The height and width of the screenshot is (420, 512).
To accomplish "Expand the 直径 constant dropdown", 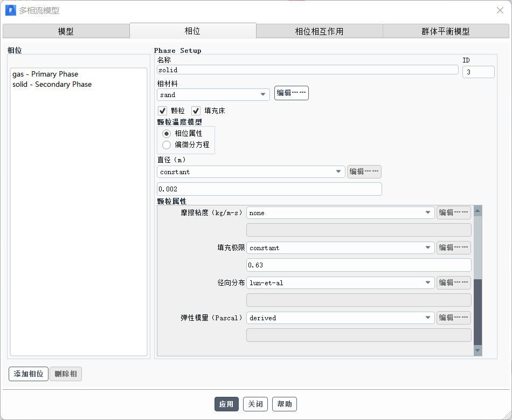I will (251, 171).
